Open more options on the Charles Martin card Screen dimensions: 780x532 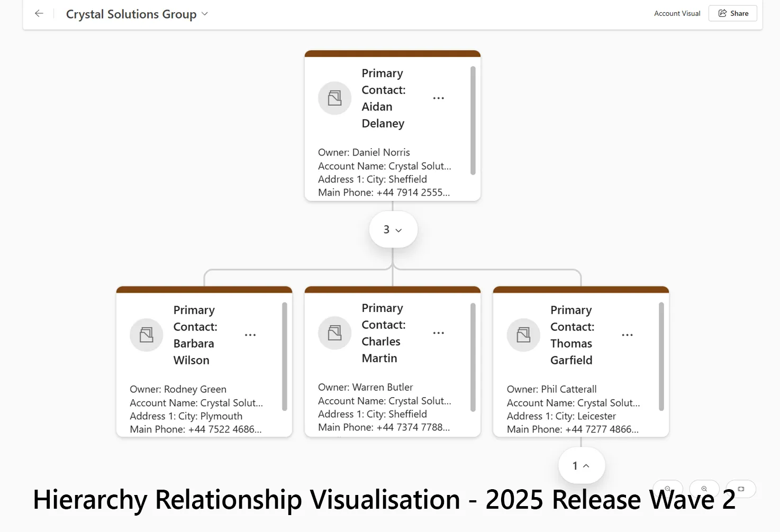(438, 333)
